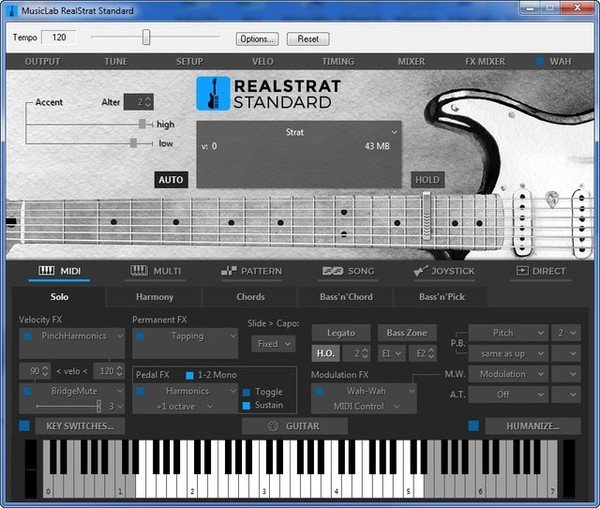Click the JOYSTICK guitar icon
Viewport: 600px width, 508px height.
(420, 271)
